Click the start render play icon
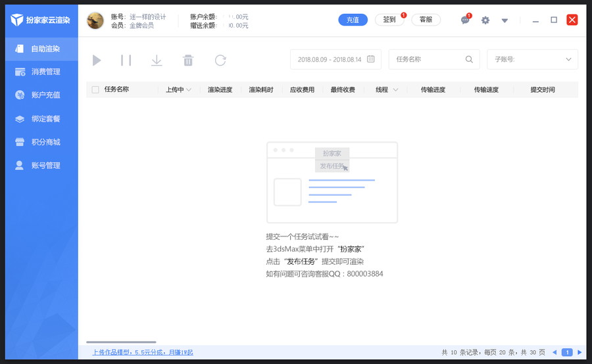This screenshot has height=364, width=592. 97,60
